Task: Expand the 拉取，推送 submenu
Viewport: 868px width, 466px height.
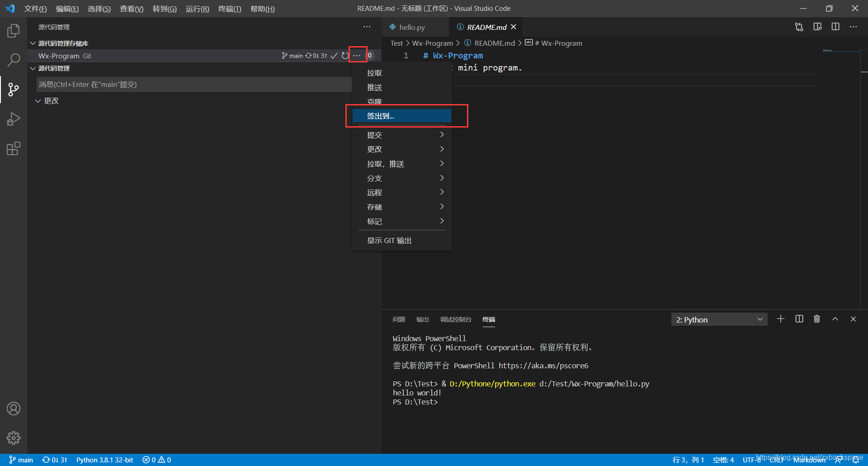Action: 402,164
